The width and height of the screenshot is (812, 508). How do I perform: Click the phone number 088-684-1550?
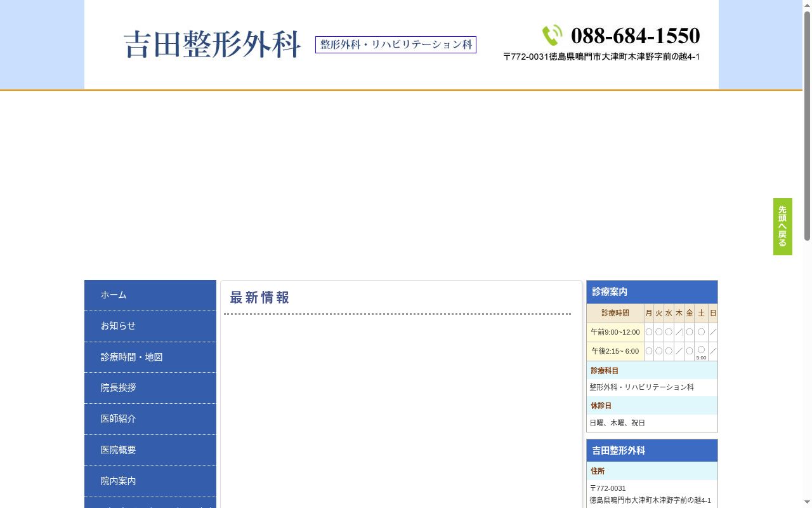[x=635, y=35]
